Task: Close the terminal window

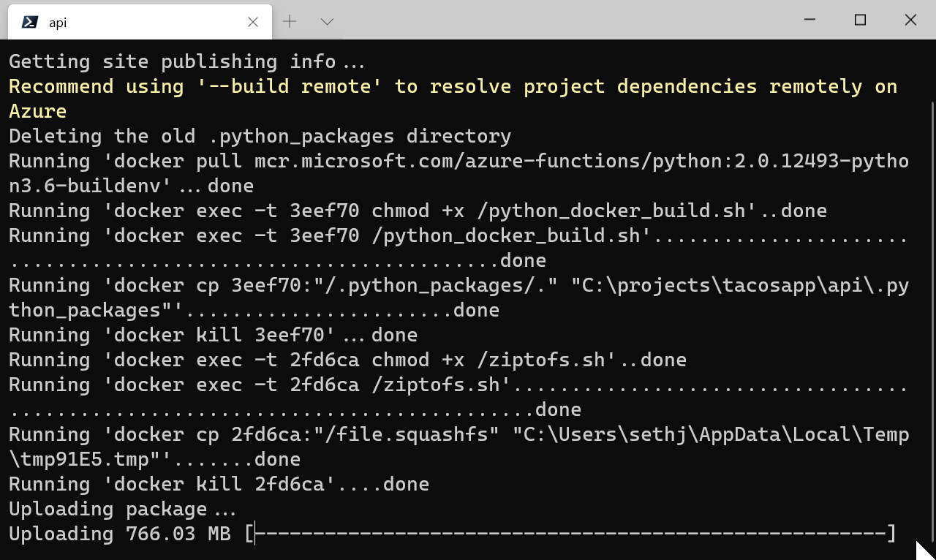Action: [x=910, y=20]
